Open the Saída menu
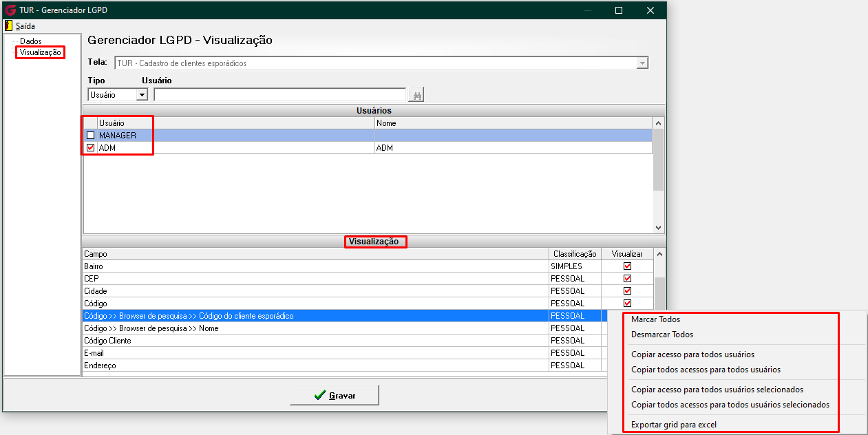Screen dimensions: 868x435 [25, 25]
